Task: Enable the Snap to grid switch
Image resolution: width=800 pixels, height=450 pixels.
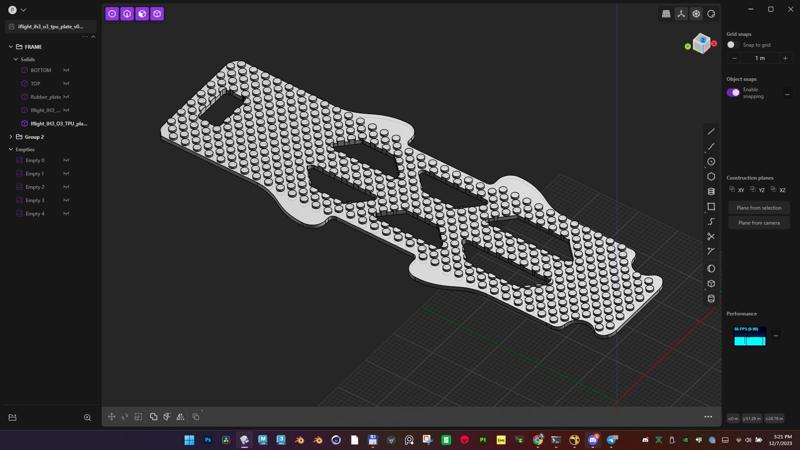Action: [x=733, y=45]
